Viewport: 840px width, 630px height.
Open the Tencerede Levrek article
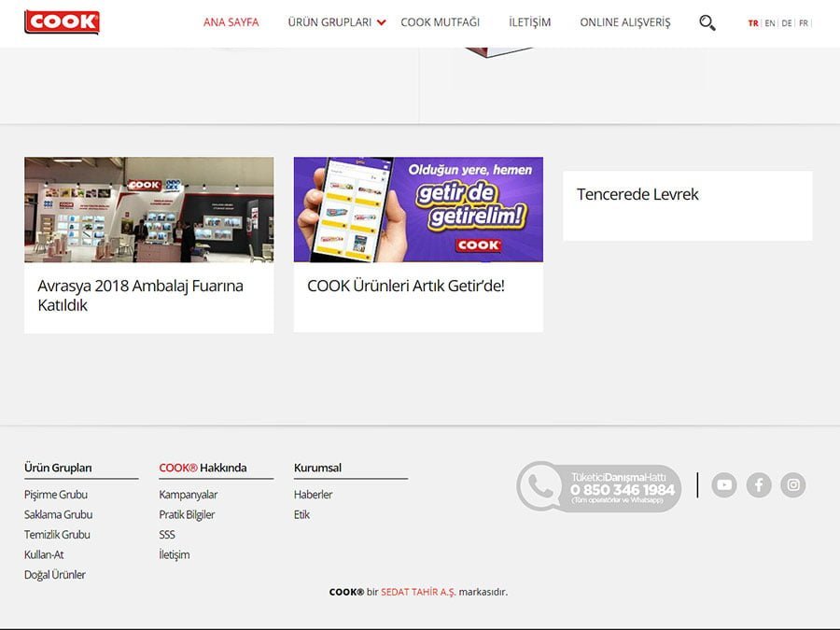638,194
